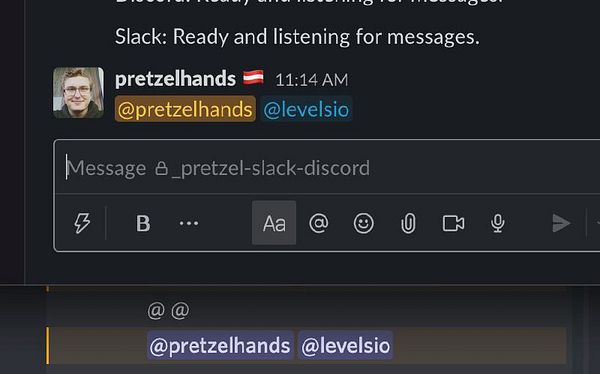This screenshot has height=374, width=600.
Task: Click the @pretzelhands mention in Discord
Action: [x=220, y=345]
